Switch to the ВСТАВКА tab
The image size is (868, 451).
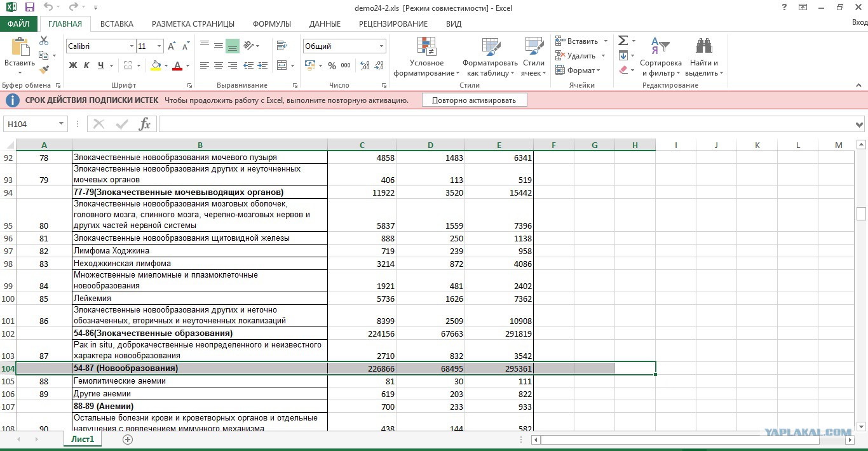click(117, 24)
